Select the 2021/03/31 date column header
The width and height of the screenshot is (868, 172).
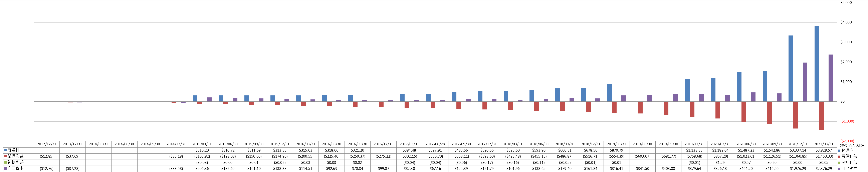[x=824, y=144]
